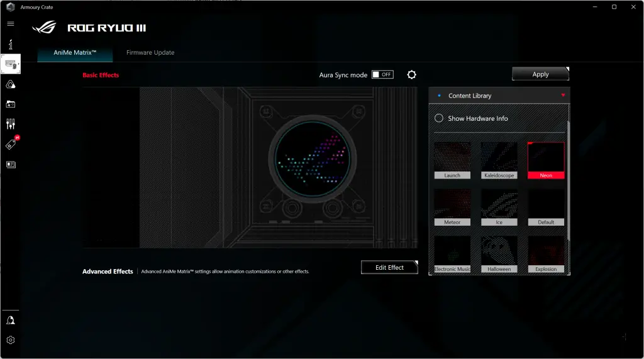
Task: Select the Meteor effect thumbnail
Action: click(452, 207)
